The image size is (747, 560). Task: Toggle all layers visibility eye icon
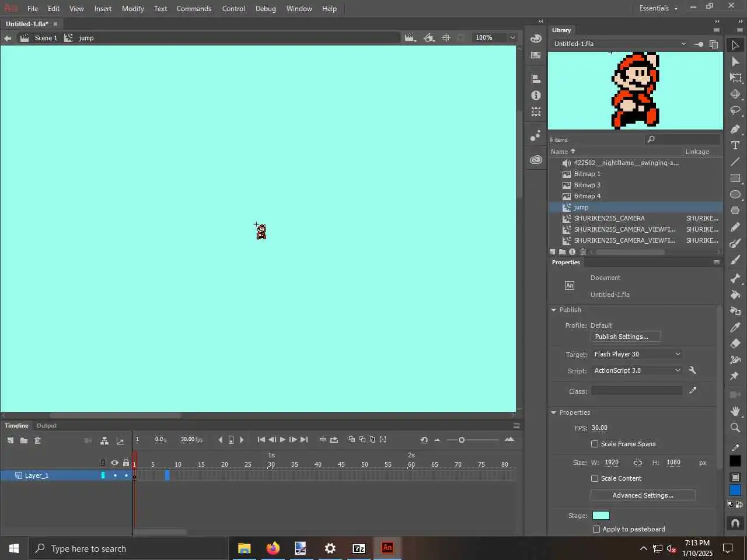(114, 463)
